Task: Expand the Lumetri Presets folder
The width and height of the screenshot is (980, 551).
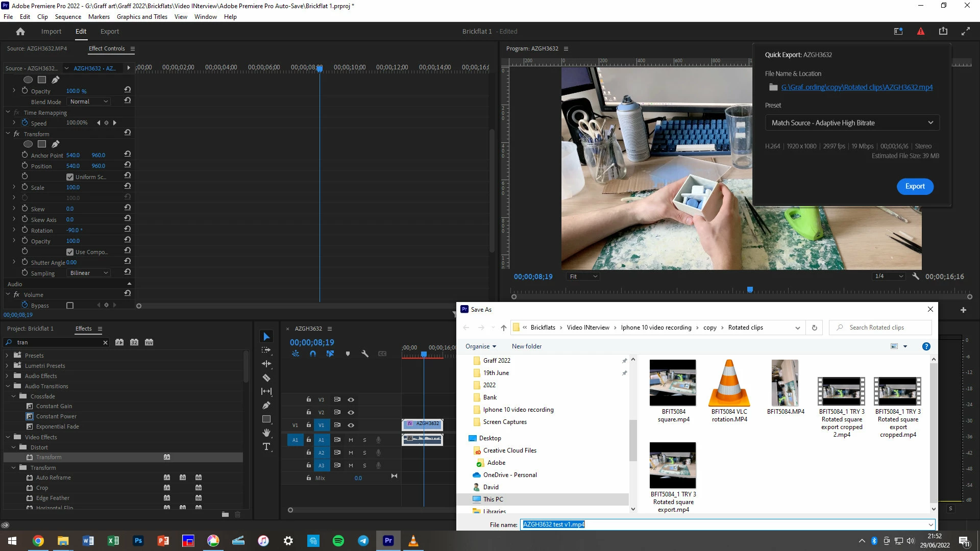Action: point(7,366)
